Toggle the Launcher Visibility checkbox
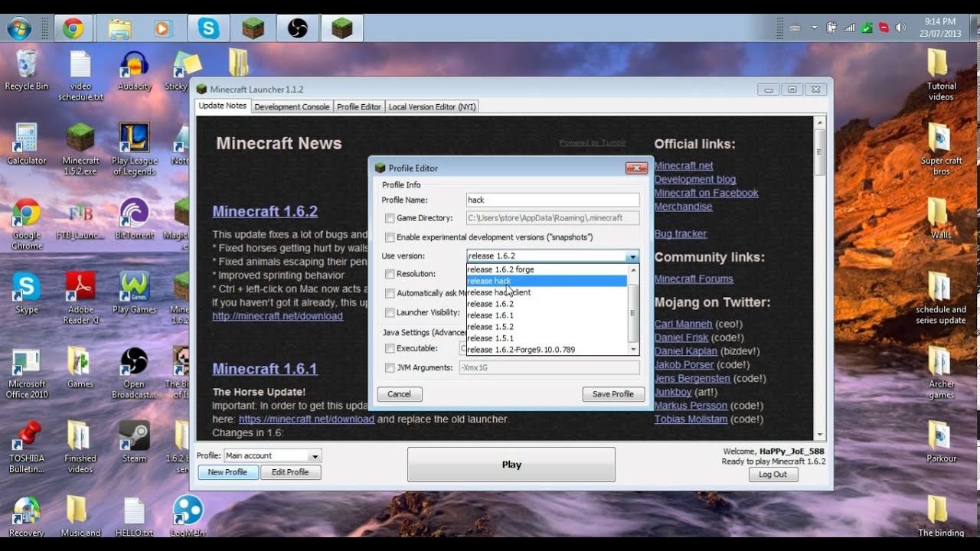This screenshot has width=980, height=551. coord(390,312)
